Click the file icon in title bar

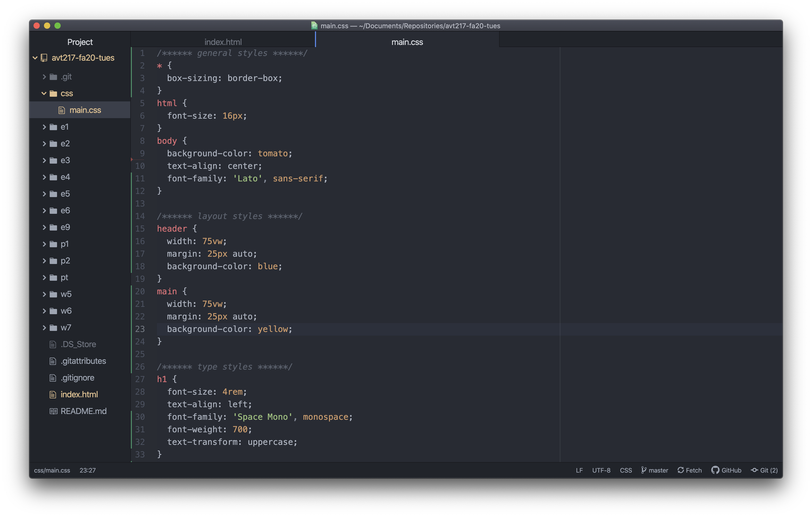[314, 26]
